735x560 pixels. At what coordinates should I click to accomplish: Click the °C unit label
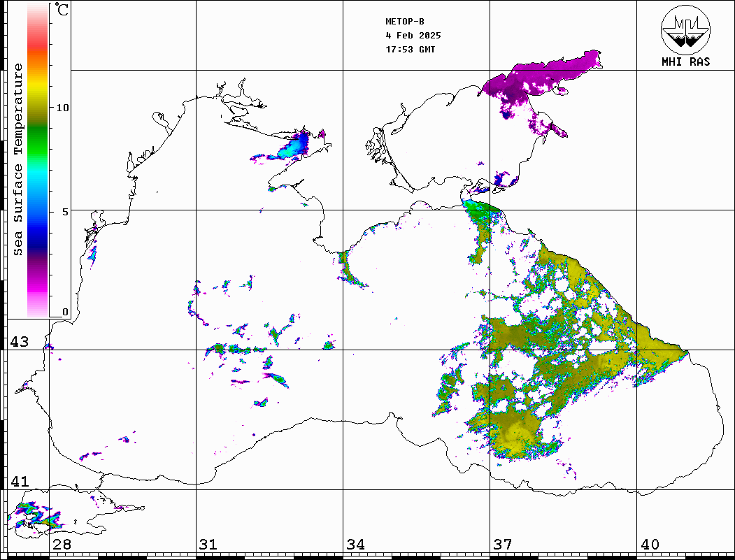(62, 11)
